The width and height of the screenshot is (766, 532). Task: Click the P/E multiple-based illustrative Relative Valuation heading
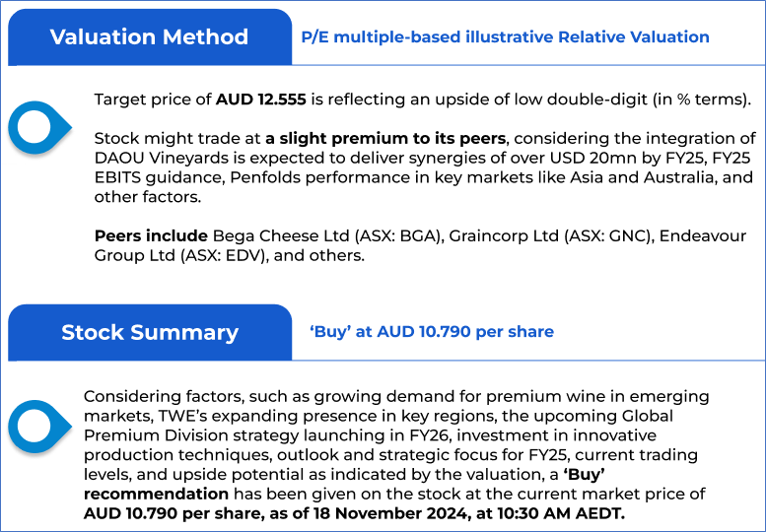[x=505, y=37]
